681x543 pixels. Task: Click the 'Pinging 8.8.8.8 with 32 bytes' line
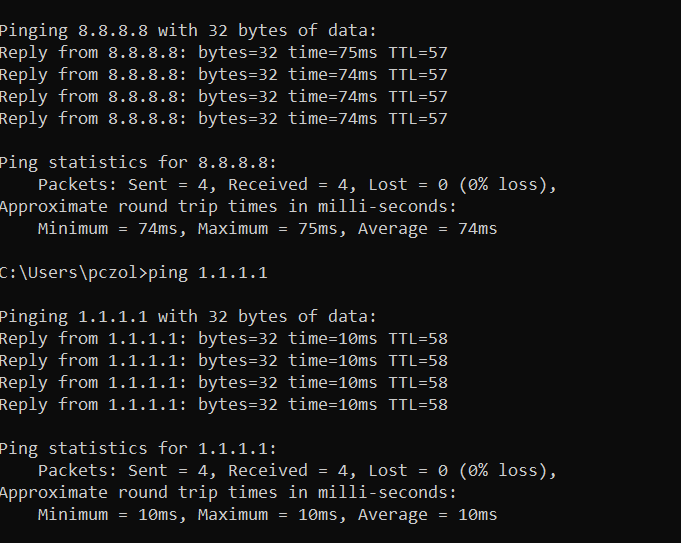pyautogui.click(x=188, y=31)
